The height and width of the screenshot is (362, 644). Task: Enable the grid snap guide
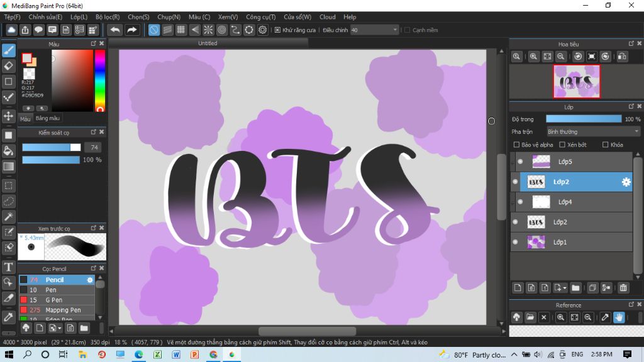[181, 30]
